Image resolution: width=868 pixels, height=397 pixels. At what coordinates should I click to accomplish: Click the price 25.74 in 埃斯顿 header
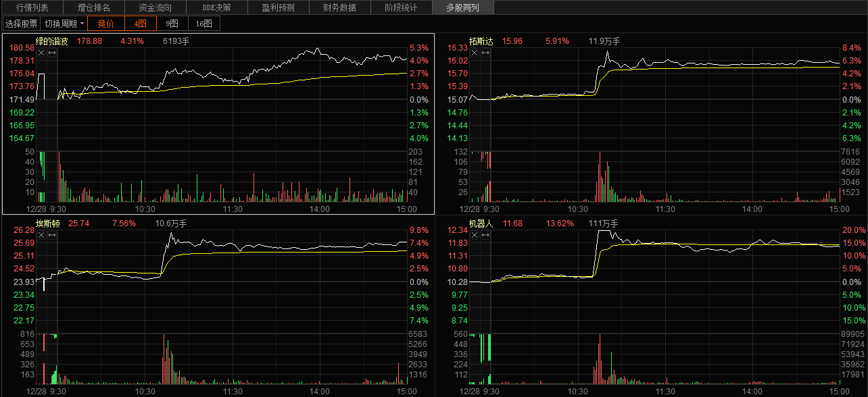click(x=79, y=223)
